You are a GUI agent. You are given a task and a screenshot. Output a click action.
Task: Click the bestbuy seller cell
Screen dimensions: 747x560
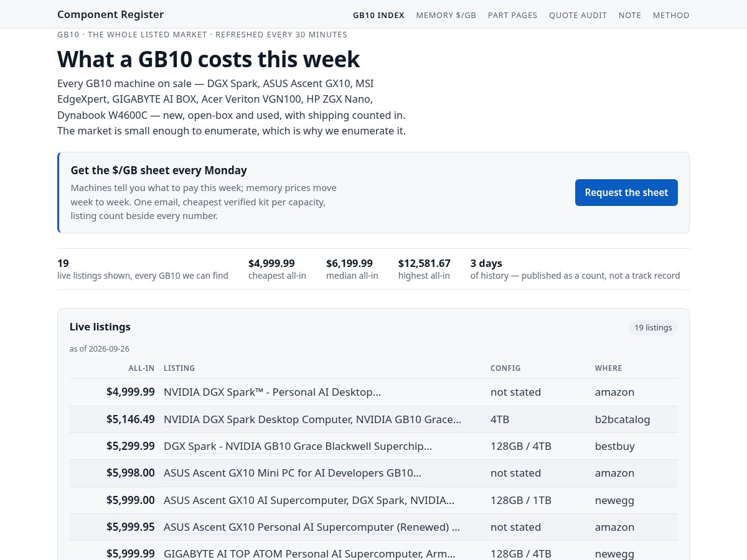tap(615, 446)
